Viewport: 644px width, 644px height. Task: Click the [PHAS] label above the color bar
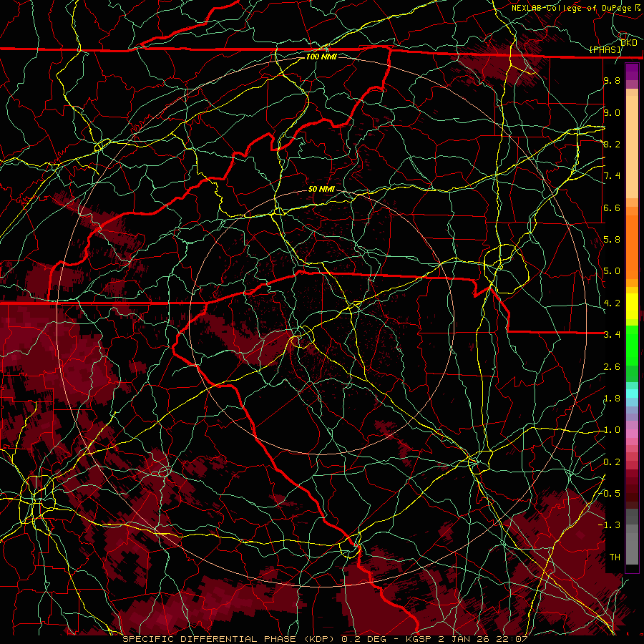(605, 49)
